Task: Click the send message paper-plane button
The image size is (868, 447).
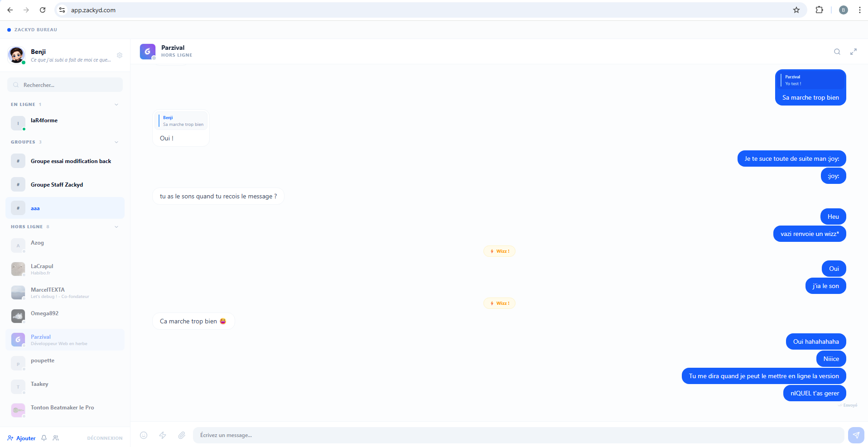Action: (856, 435)
